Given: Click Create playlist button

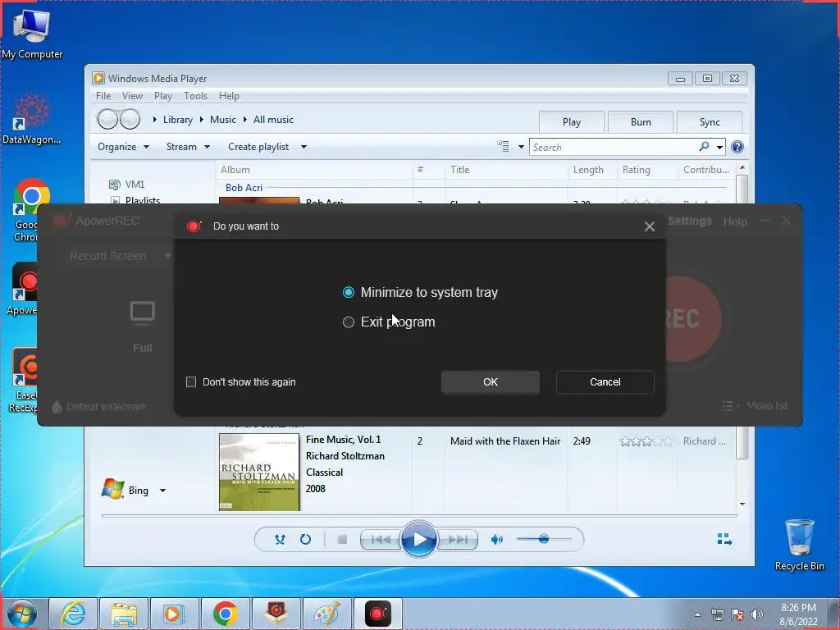Looking at the screenshot, I should click(x=258, y=147).
